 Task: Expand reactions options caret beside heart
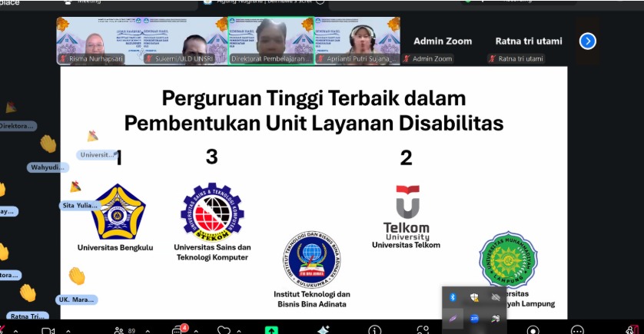(239, 331)
